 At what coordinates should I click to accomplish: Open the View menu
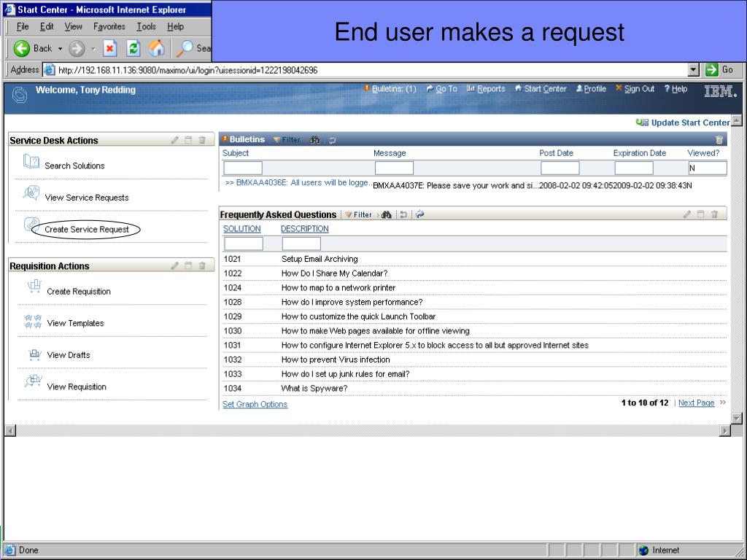click(74, 27)
